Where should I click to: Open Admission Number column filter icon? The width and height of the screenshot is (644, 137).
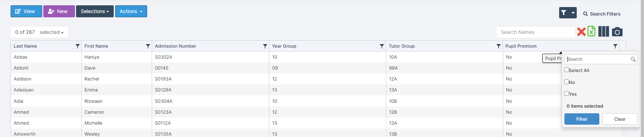[x=265, y=46]
